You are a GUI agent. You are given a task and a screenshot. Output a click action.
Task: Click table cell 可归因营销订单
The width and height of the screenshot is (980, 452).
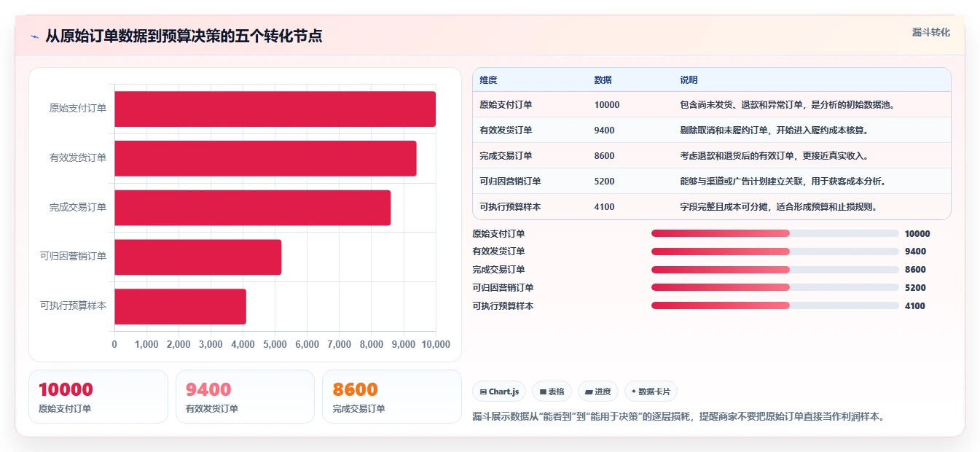(x=510, y=182)
